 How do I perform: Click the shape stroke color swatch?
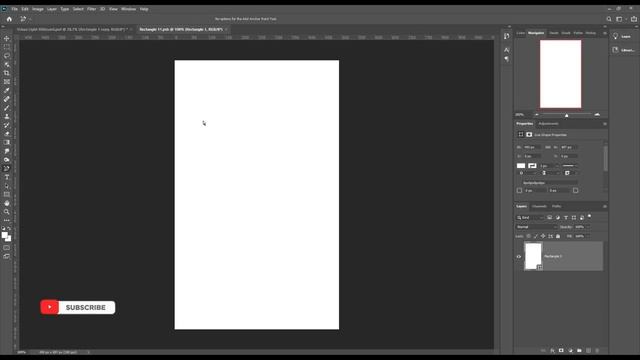(532, 166)
